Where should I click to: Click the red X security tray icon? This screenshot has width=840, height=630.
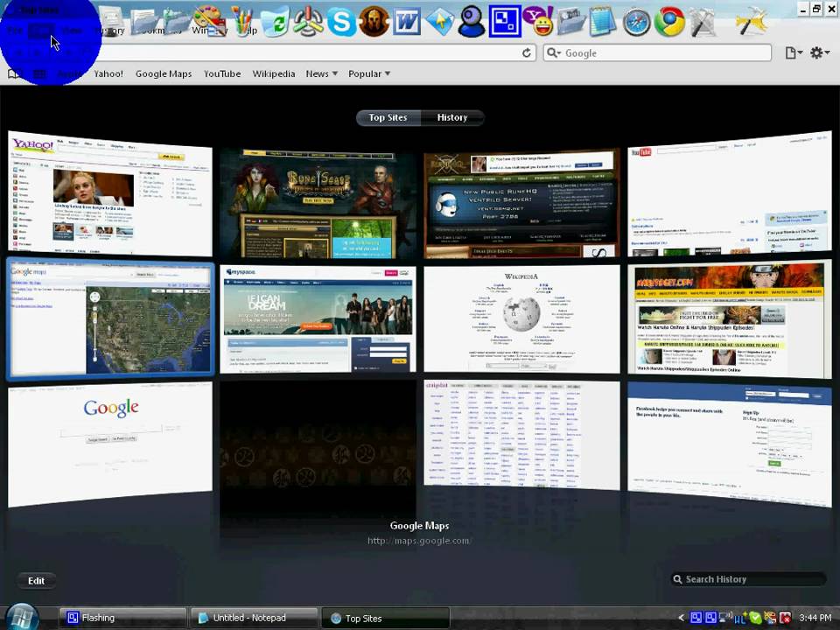click(786, 618)
